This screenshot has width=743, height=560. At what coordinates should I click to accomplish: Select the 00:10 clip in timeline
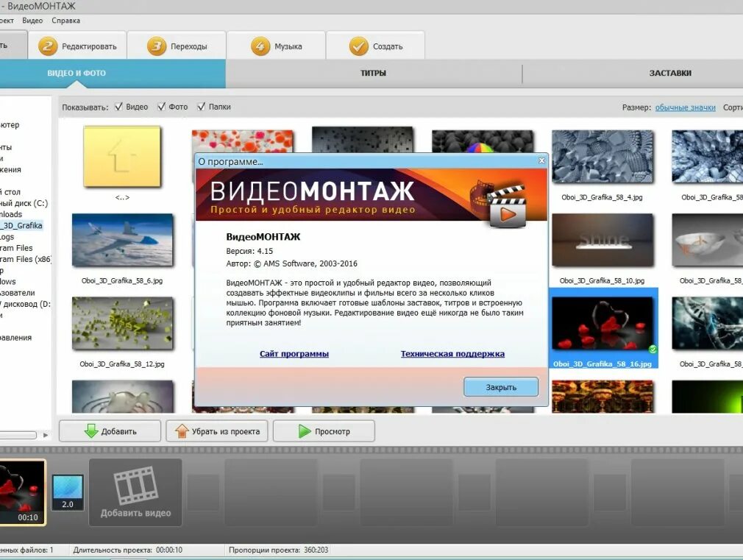point(22,492)
